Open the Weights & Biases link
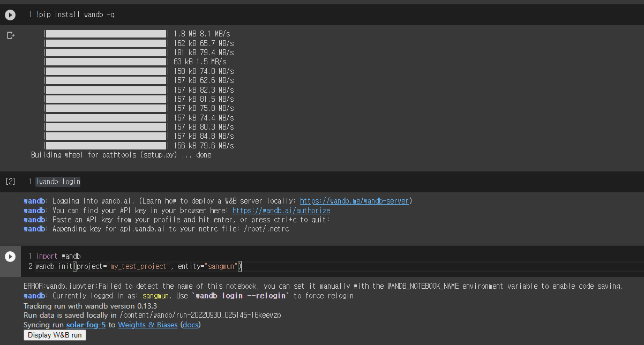The height and width of the screenshot is (345, 644). [148, 325]
